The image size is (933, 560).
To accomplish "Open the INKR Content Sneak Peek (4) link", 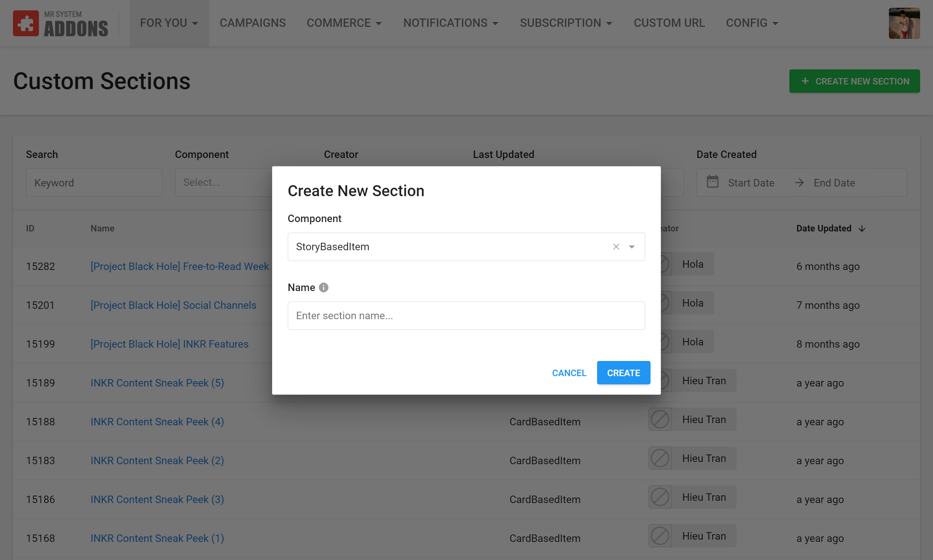I will point(157,421).
